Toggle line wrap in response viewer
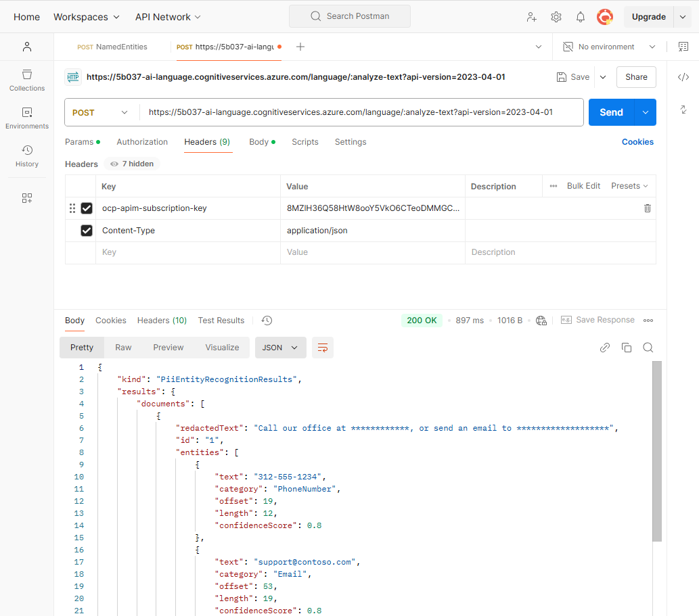Viewport: 699px width, 616px height. (322, 348)
